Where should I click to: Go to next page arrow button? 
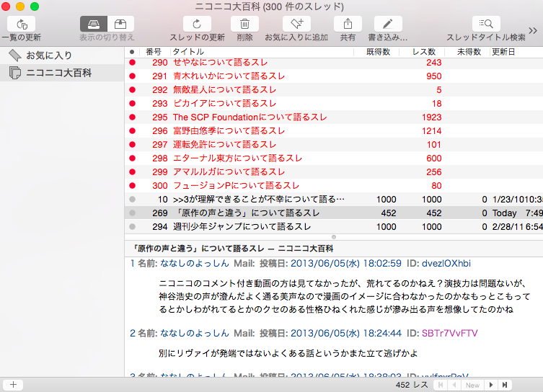click(491, 385)
